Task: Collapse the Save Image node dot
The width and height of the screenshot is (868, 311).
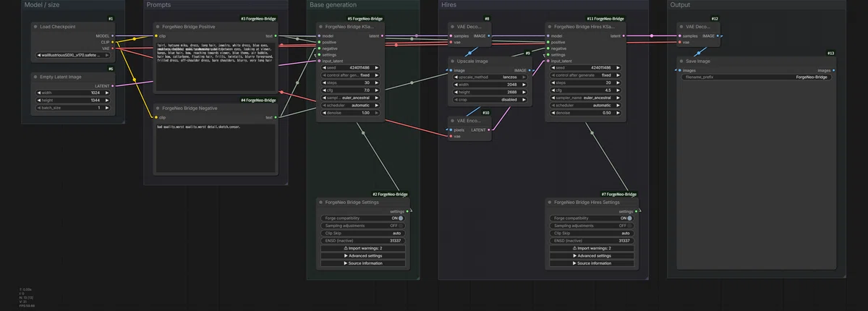Action: 681,61
